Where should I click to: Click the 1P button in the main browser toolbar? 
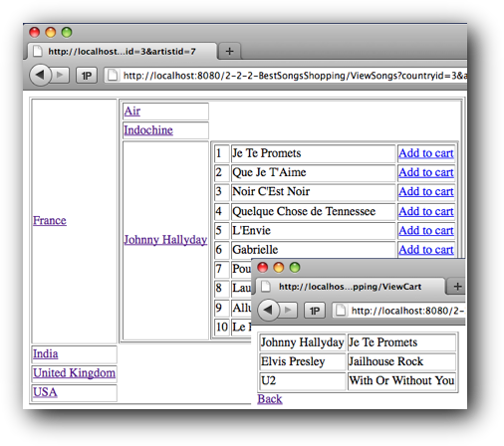coord(87,76)
